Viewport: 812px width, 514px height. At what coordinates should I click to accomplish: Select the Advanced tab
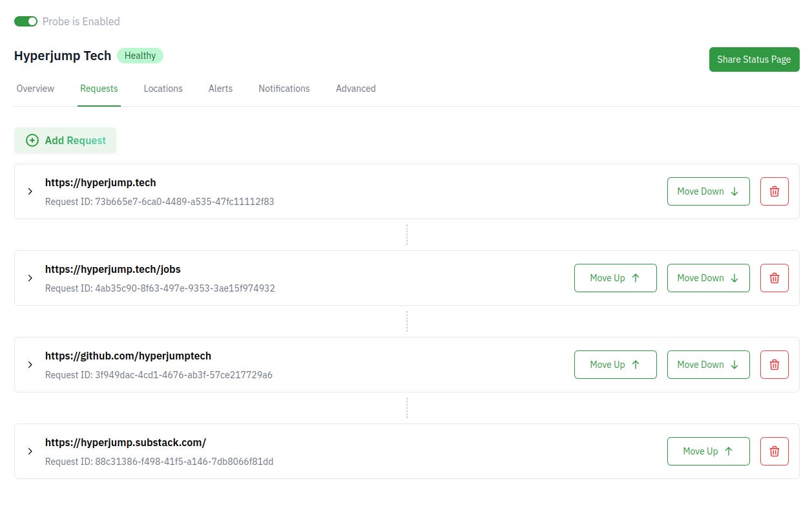(355, 89)
